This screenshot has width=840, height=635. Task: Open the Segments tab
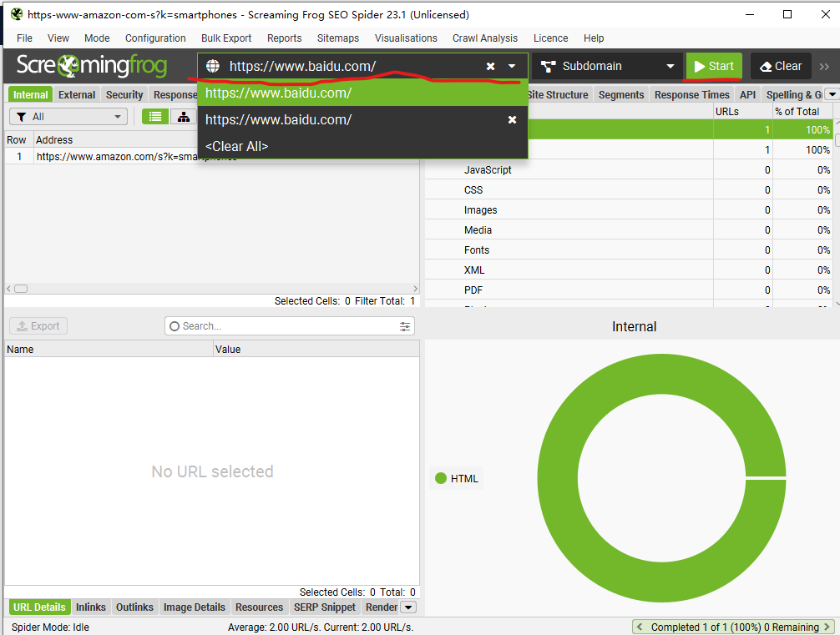click(x=621, y=95)
